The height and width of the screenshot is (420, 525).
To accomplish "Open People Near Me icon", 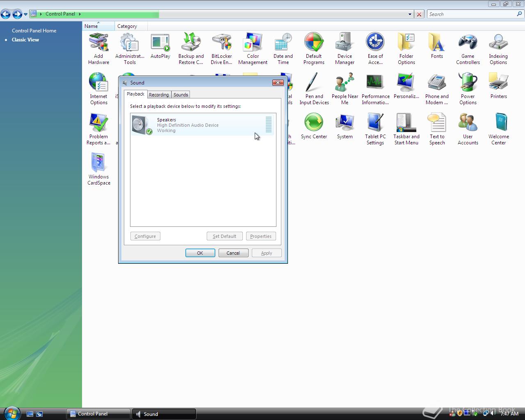I will [x=345, y=89].
